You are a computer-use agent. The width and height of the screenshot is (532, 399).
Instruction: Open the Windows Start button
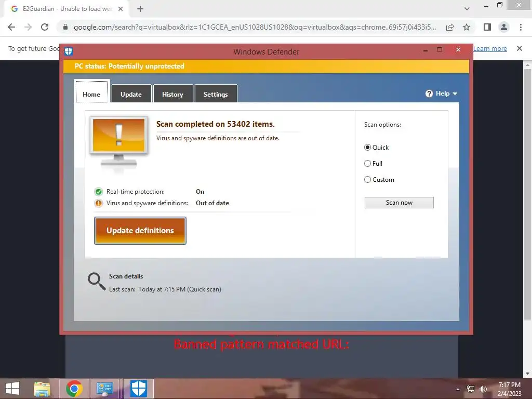pyautogui.click(x=12, y=389)
